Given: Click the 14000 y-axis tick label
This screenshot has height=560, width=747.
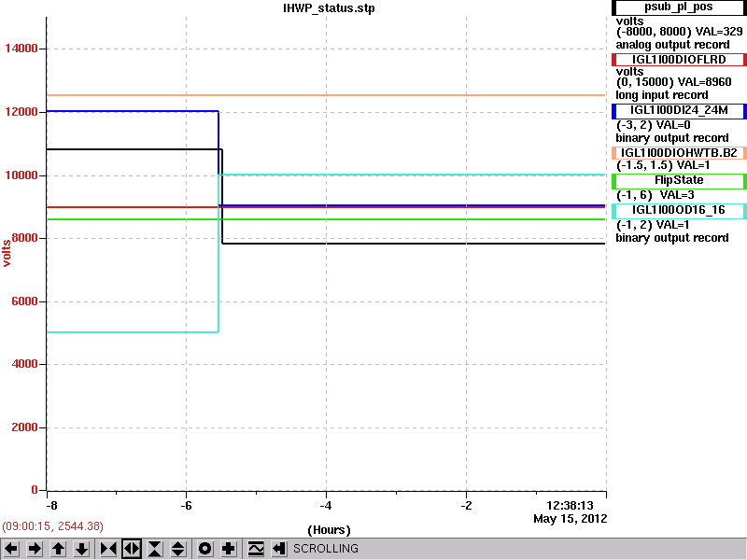Looking at the screenshot, I should (x=21, y=49).
